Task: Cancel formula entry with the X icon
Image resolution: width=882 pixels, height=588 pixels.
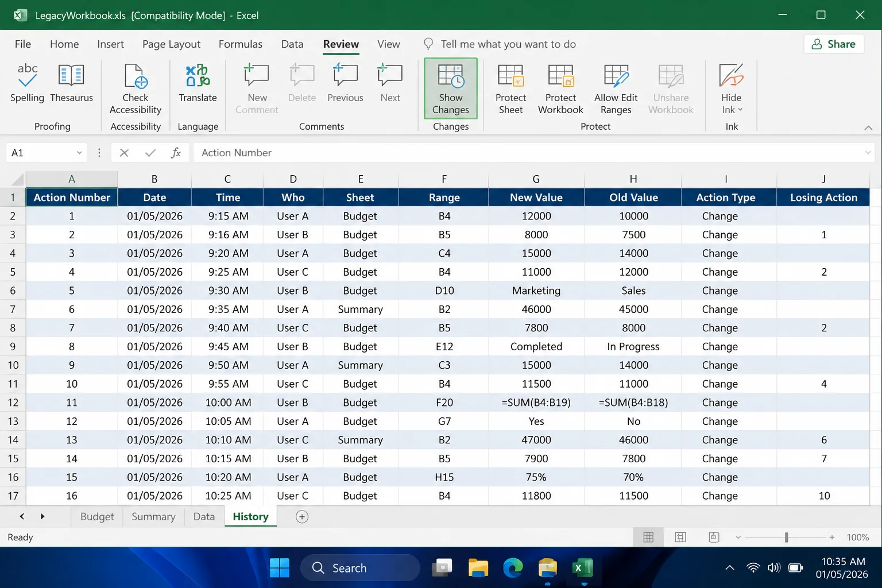Action: click(124, 153)
